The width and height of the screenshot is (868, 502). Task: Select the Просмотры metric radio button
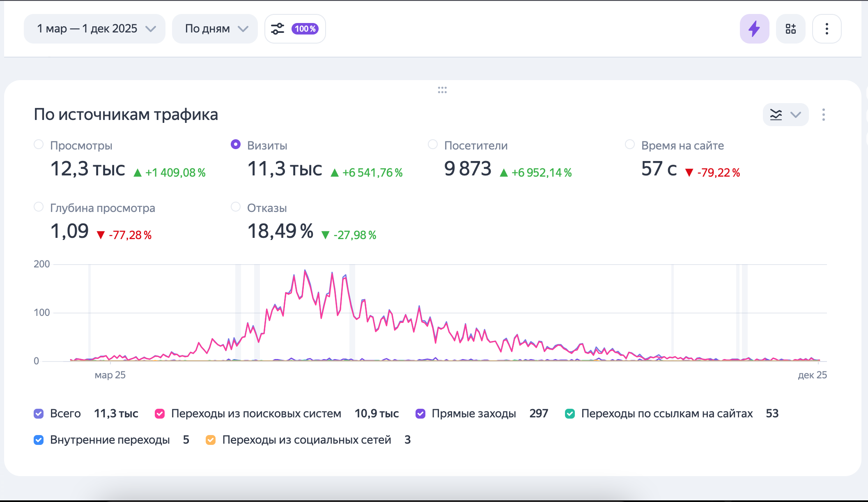pyautogui.click(x=39, y=145)
